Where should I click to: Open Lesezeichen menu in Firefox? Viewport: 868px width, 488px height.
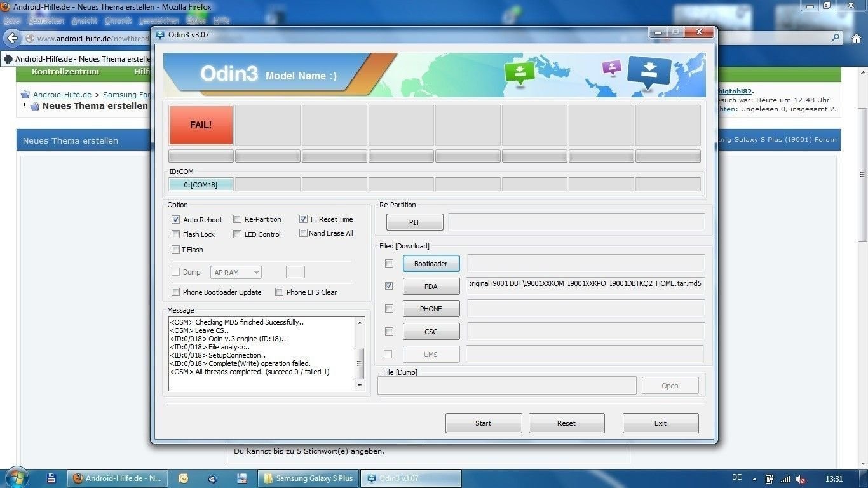(160, 20)
